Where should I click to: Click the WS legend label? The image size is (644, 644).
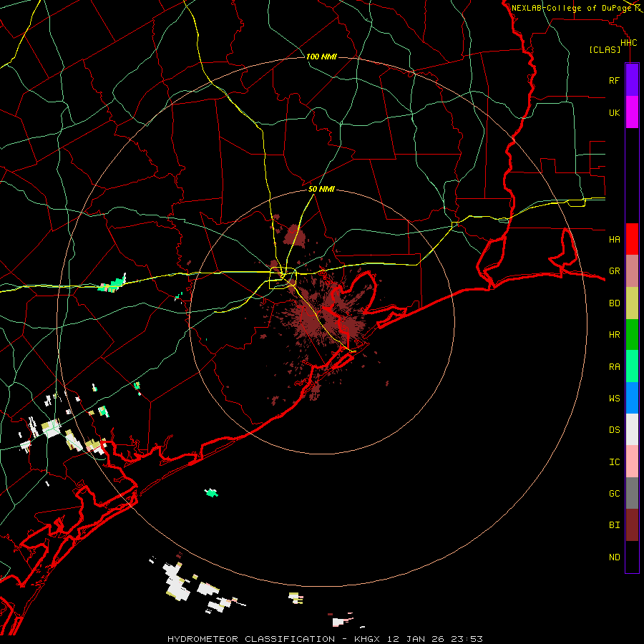click(x=614, y=399)
